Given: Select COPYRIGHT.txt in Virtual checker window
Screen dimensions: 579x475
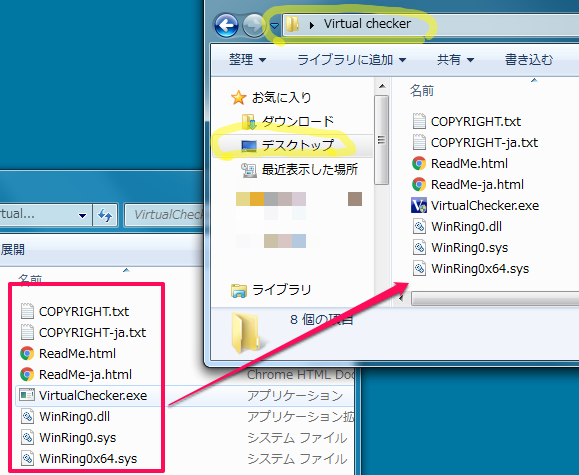Looking at the screenshot, I should [476, 122].
